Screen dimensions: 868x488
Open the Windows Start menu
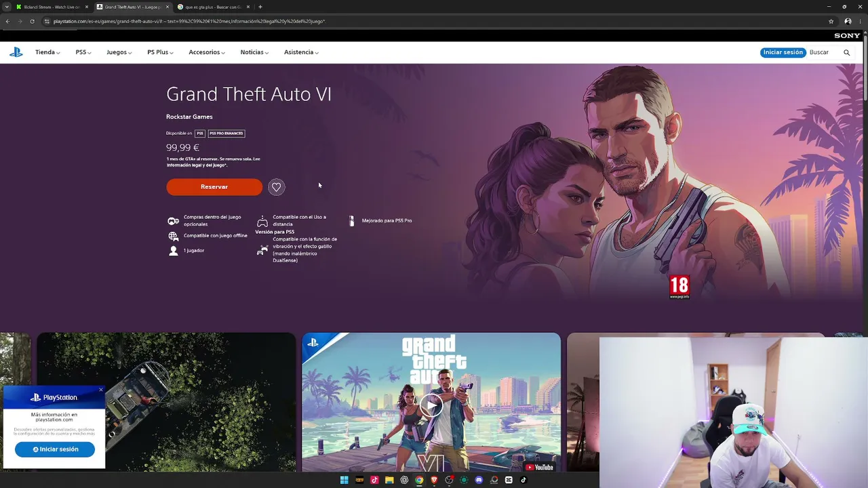pyautogui.click(x=344, y=480)
